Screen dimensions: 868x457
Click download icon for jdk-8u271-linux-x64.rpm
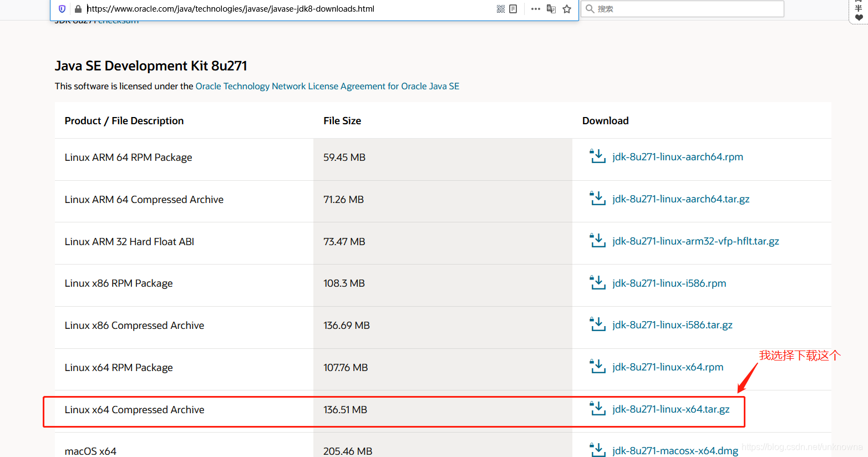[x=597, y=367]
